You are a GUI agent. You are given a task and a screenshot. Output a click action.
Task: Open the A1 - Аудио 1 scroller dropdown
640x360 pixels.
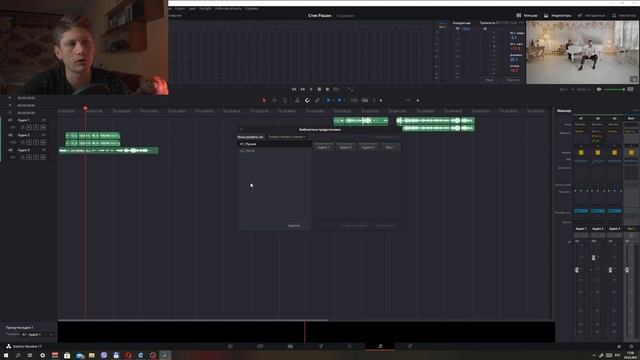[x=38, y=334]
